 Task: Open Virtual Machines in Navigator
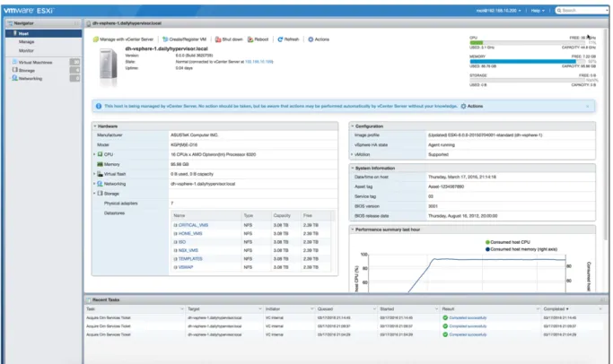(35, 63)
